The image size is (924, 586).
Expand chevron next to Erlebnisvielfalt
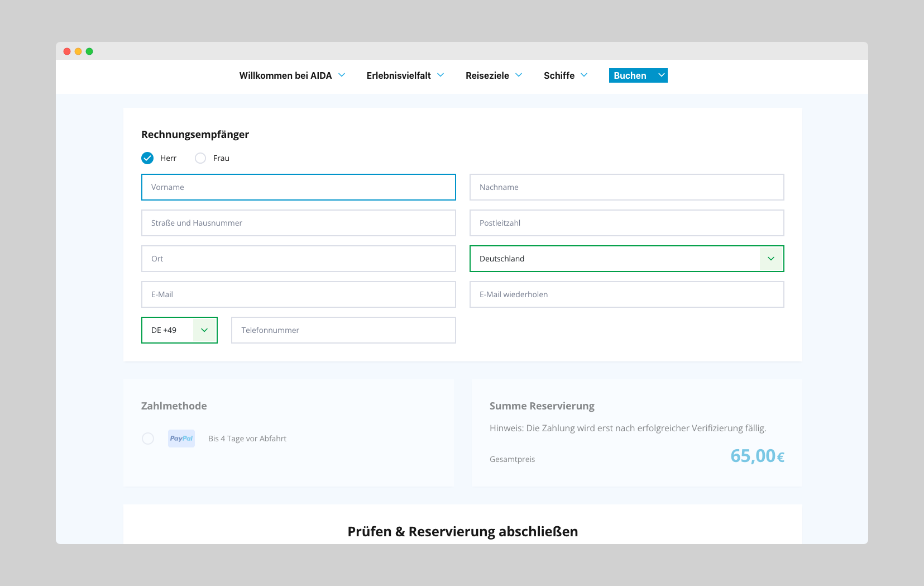441,75
